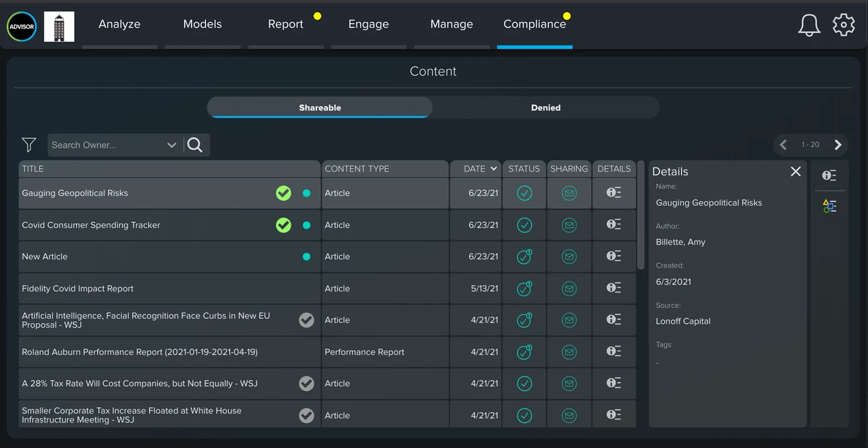Viewport: 868px width, 448px height.
Task: Close the Details panel
Action: pyautogui.click(x=796, y=172)
